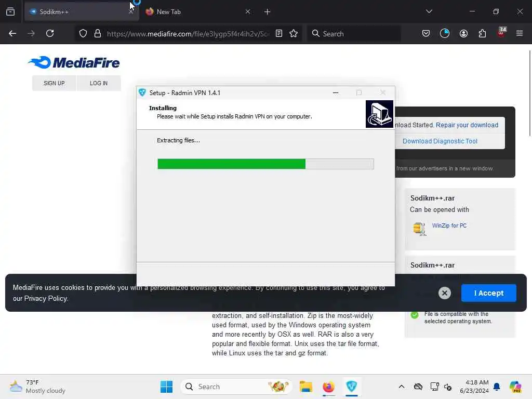View site security padlock information
This screenshot has width=532, height=399.
pos(98,33)
